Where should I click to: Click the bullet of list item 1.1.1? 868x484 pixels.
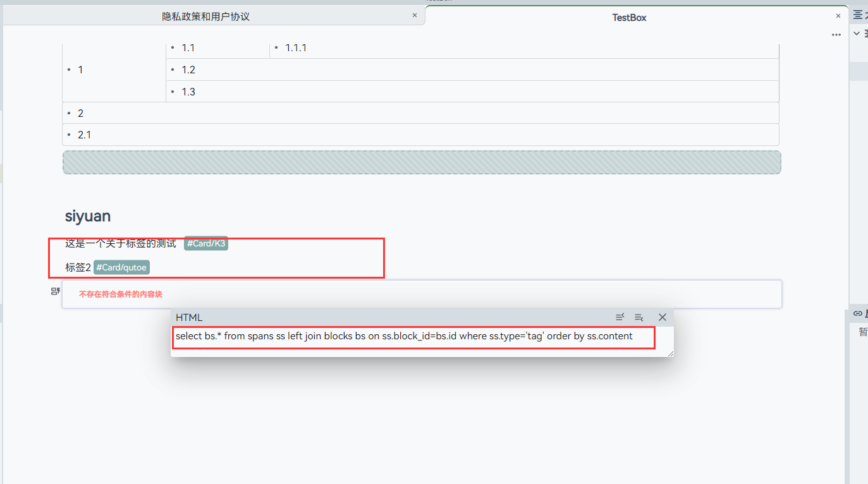tap(276, 47)
